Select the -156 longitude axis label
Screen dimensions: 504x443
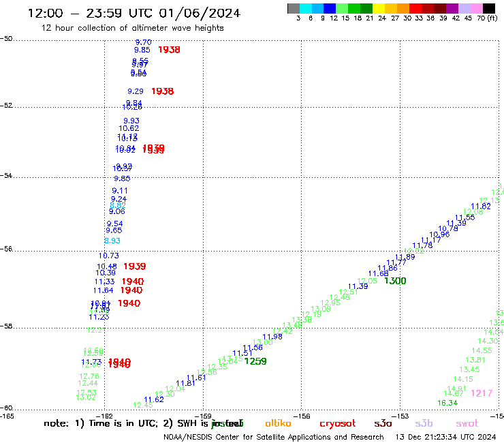[302, 416]
